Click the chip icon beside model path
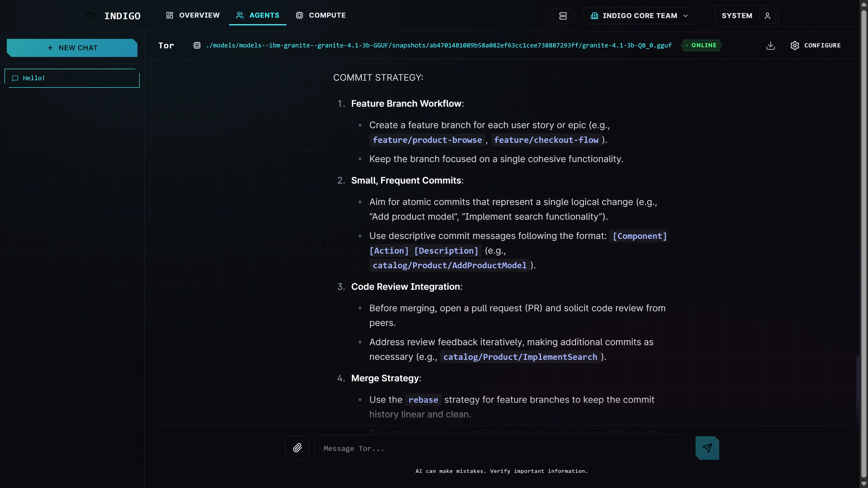868x488 pixels. tap(197, 45)
